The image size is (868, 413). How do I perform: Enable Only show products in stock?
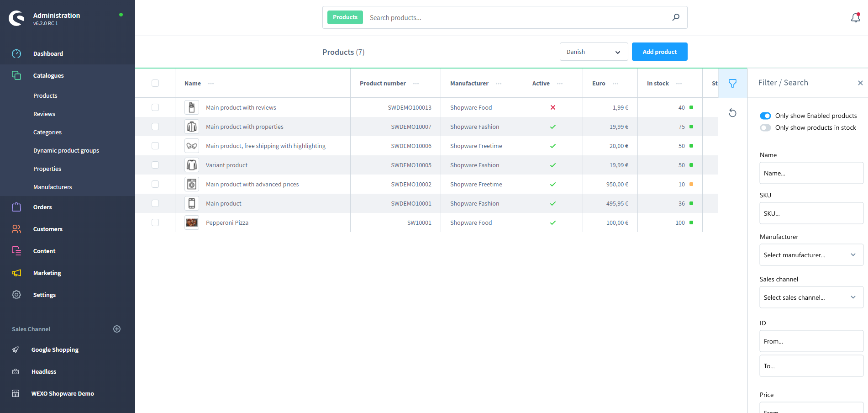[765, 127]
